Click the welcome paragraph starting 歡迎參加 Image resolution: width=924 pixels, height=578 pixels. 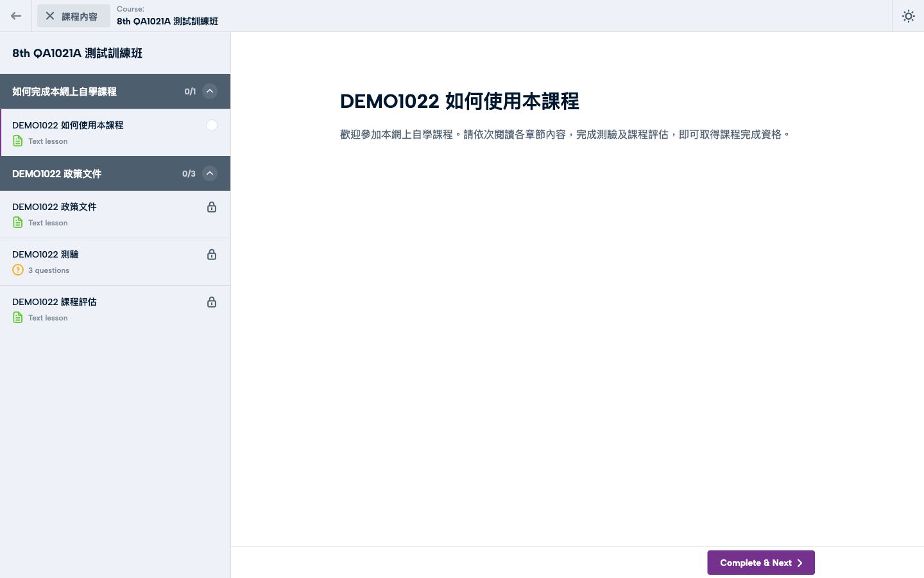(565, 134)
